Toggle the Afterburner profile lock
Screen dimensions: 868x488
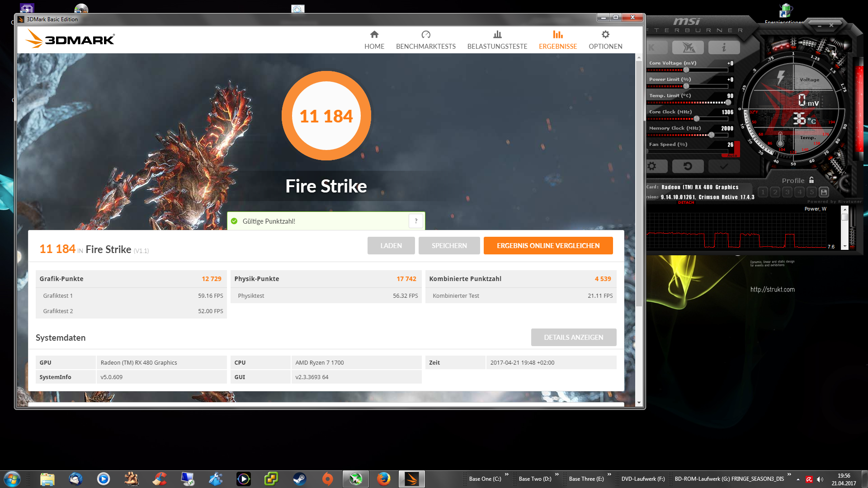click(811, 180)
